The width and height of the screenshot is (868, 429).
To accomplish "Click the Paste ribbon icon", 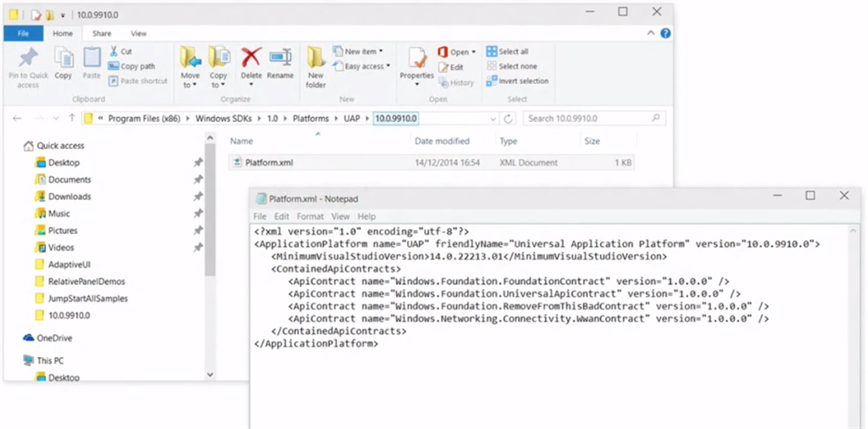I will click(x=92, y=58).
